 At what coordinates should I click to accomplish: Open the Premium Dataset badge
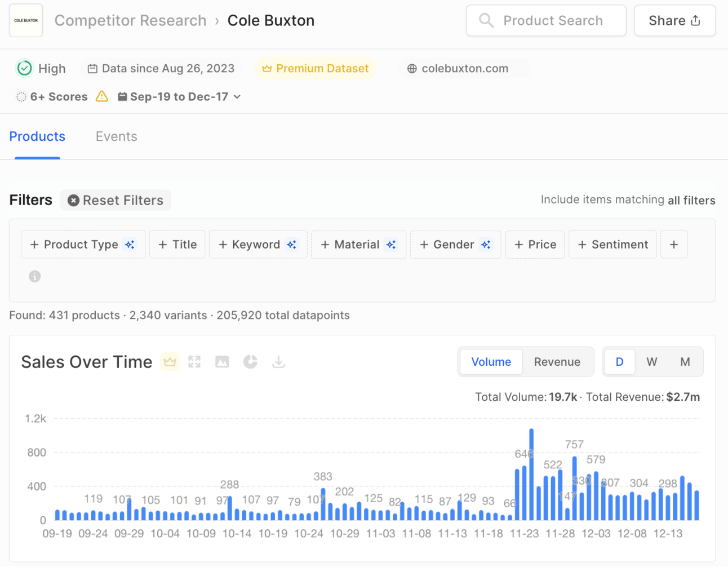[315, 68]
